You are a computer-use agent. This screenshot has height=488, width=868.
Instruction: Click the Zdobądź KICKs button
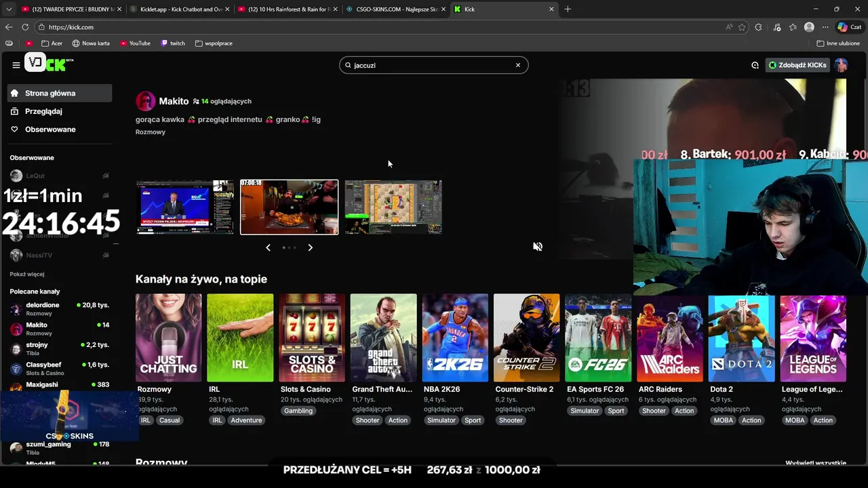797,65
